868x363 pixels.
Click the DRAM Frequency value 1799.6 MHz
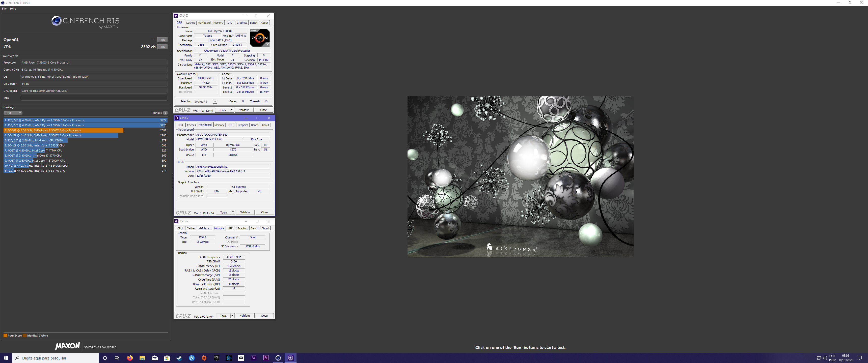tap(233, 257)
